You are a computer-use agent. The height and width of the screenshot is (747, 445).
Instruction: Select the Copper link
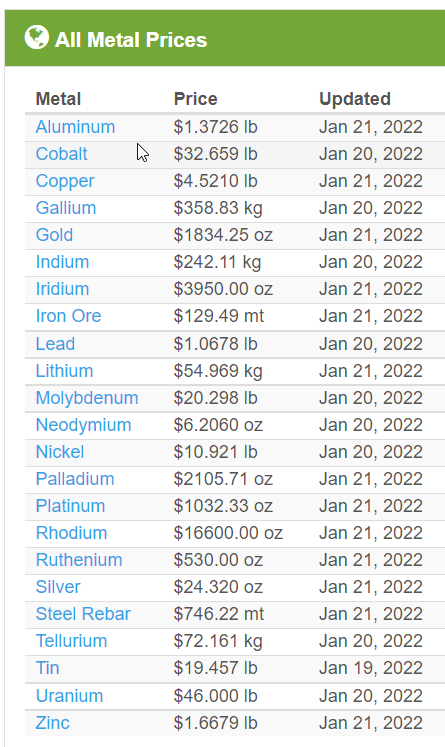coord(65,181)
